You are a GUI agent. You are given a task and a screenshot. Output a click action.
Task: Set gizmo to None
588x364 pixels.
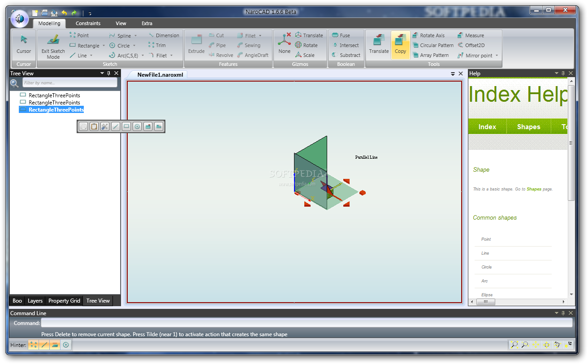click(284, 44)
